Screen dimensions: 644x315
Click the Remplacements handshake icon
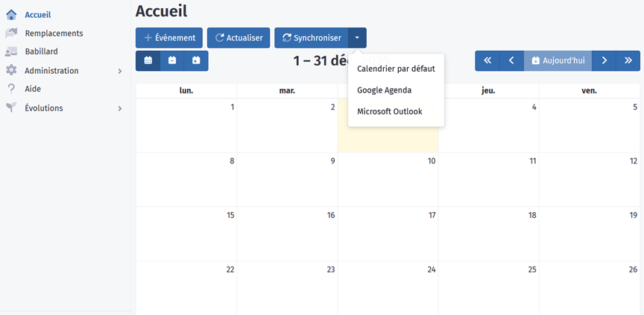point(11,33)
